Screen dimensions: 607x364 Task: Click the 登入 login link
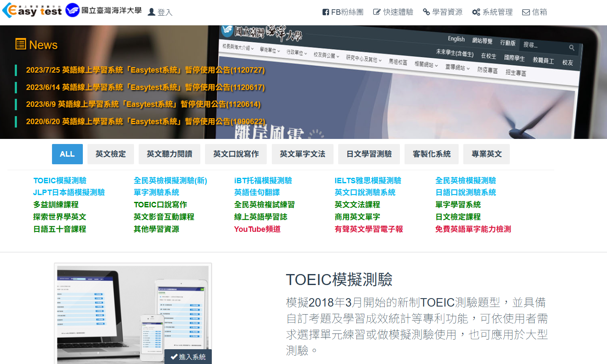click(165, 12)
